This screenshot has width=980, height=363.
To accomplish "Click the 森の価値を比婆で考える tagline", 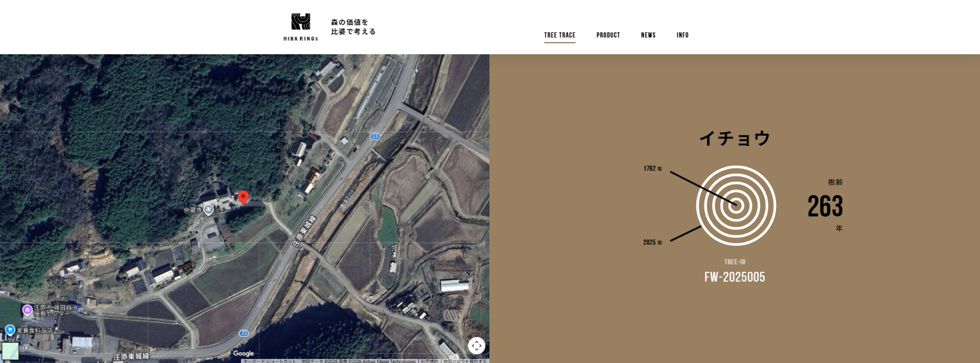I will (353, 27).
